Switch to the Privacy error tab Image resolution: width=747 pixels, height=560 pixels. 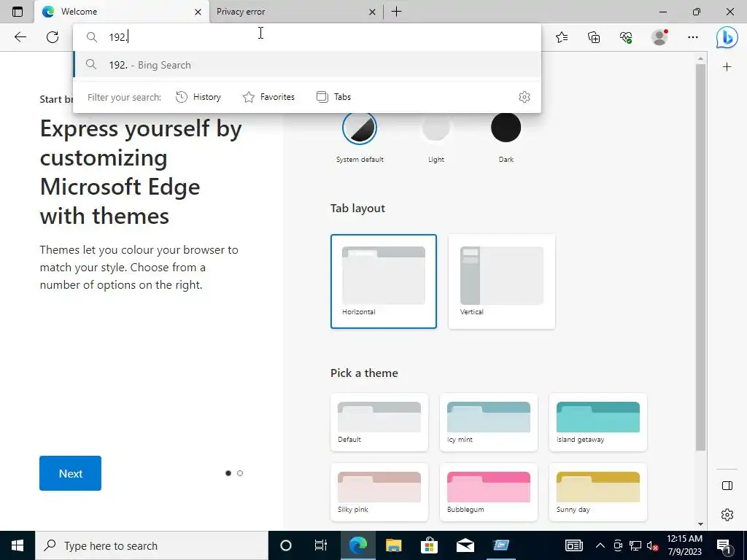296,12
